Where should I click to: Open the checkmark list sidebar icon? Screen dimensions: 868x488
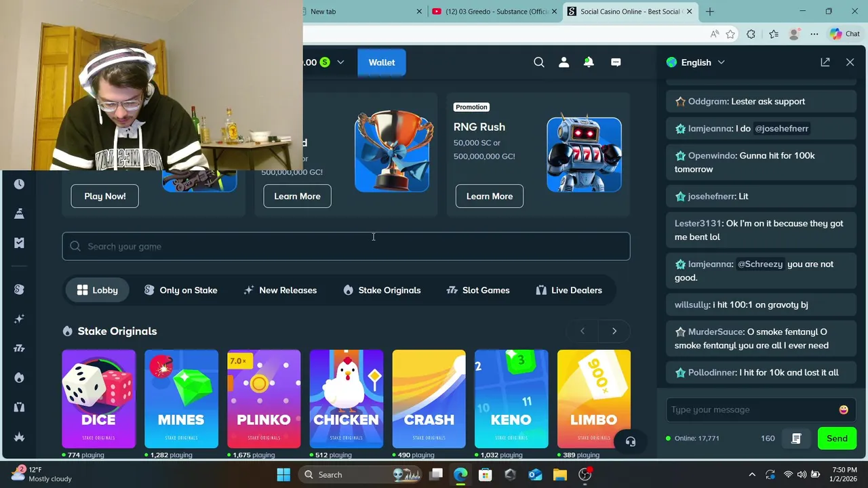[19, 243]
